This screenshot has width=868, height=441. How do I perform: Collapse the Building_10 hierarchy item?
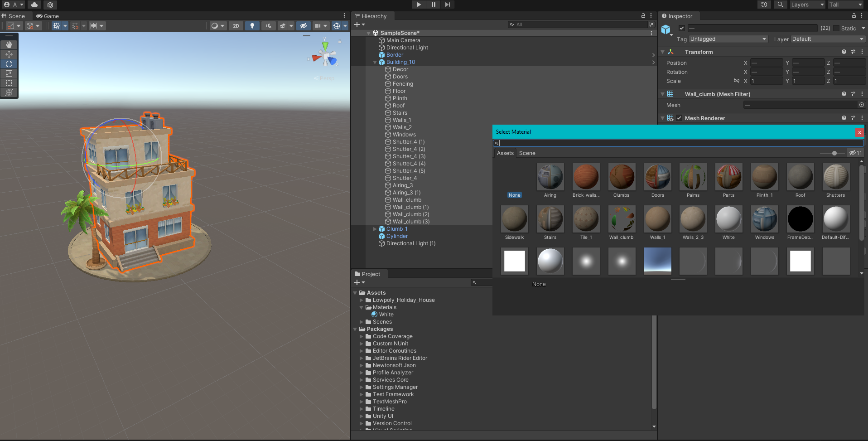[x=375, y=63]
